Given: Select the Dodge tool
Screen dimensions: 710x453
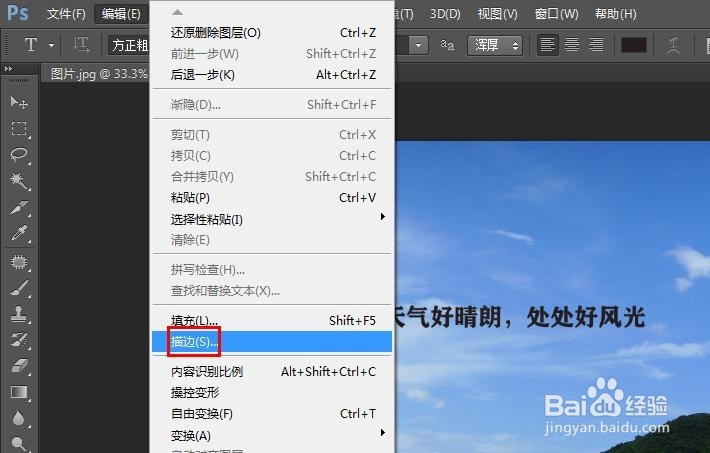Looking at the screenshot, I should coord(19,443).
